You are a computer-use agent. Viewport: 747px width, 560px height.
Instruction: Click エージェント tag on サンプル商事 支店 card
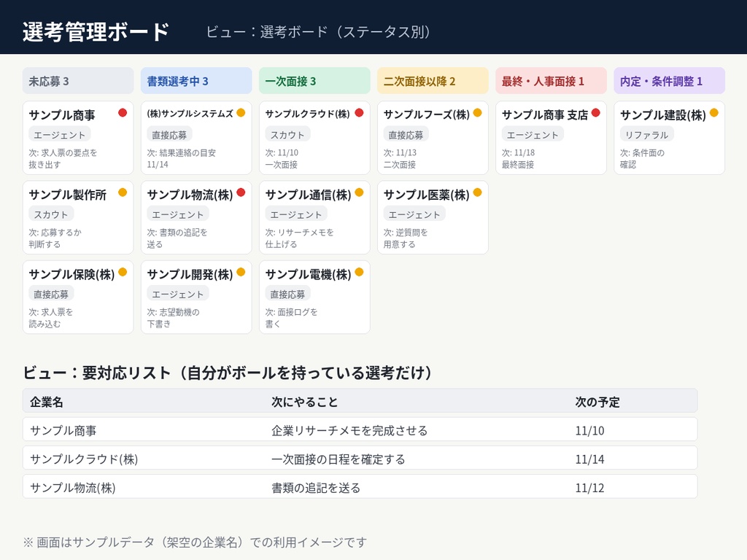coord(533,135)
